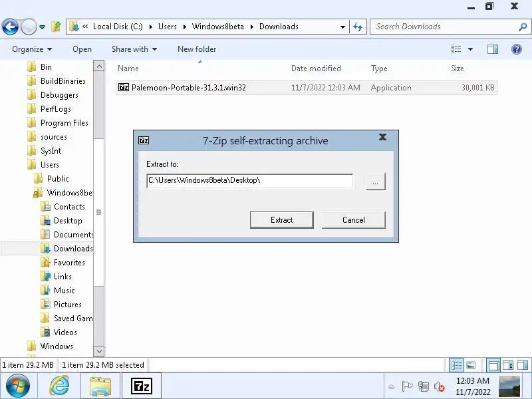Click Windows8beta breadcrumb segment

click(218, 27)
